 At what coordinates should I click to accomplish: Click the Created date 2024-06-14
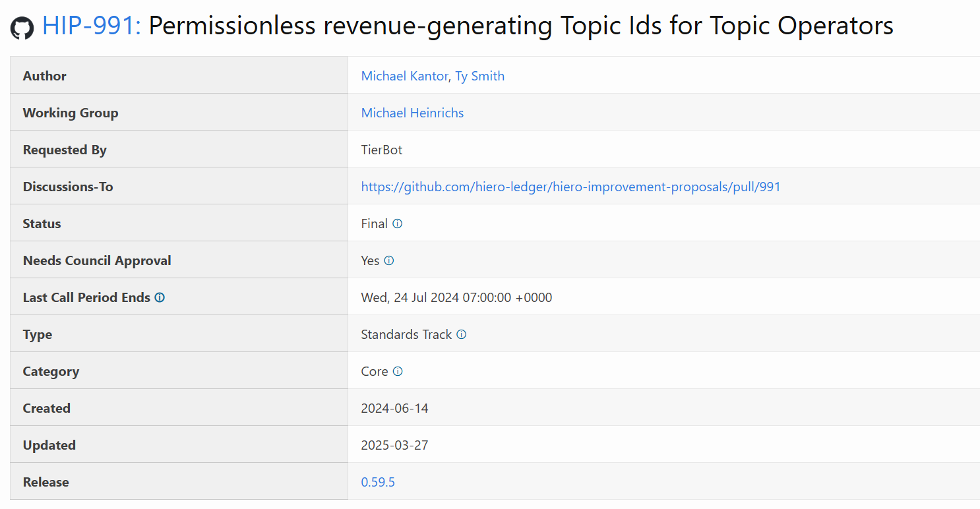coord(394,408)
